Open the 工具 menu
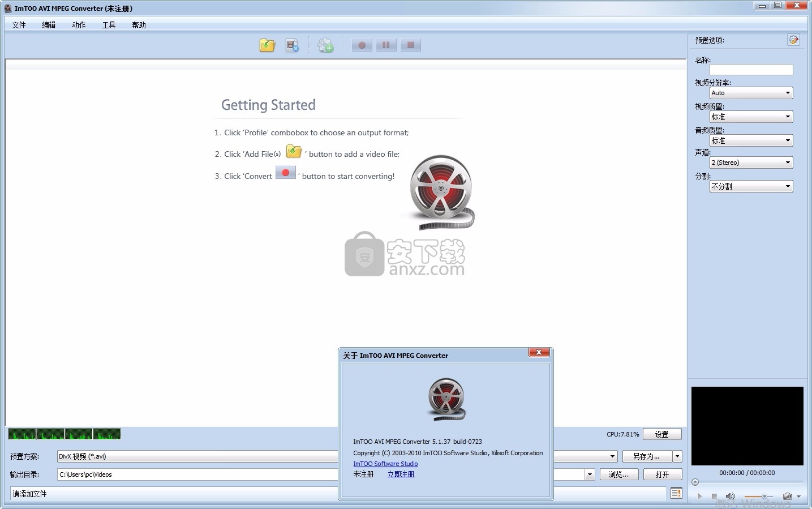The width and height of the screenshot is (812, 509). point(109,25)
